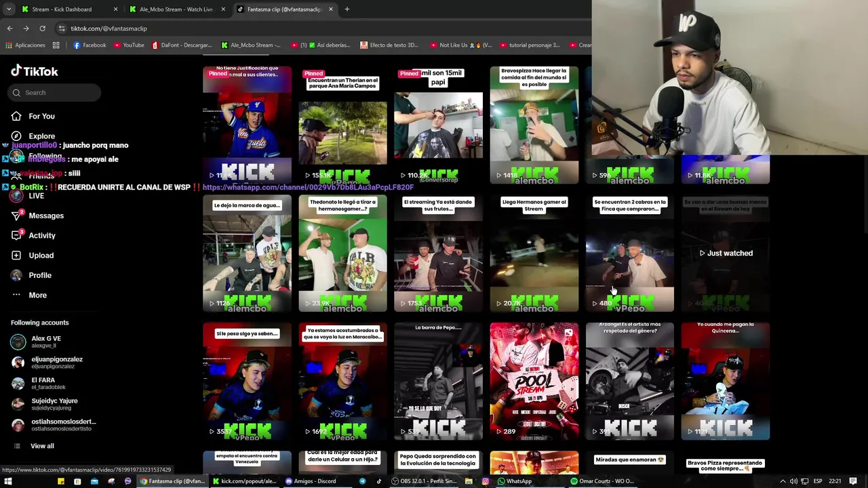Open the kick.com/popout taskbar window

coord(245,481)
